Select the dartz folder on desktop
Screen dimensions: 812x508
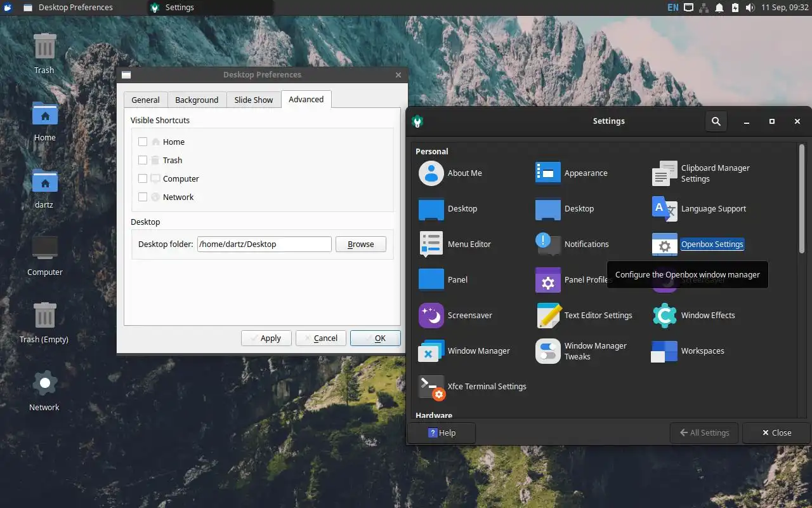(x=44, y=189)
